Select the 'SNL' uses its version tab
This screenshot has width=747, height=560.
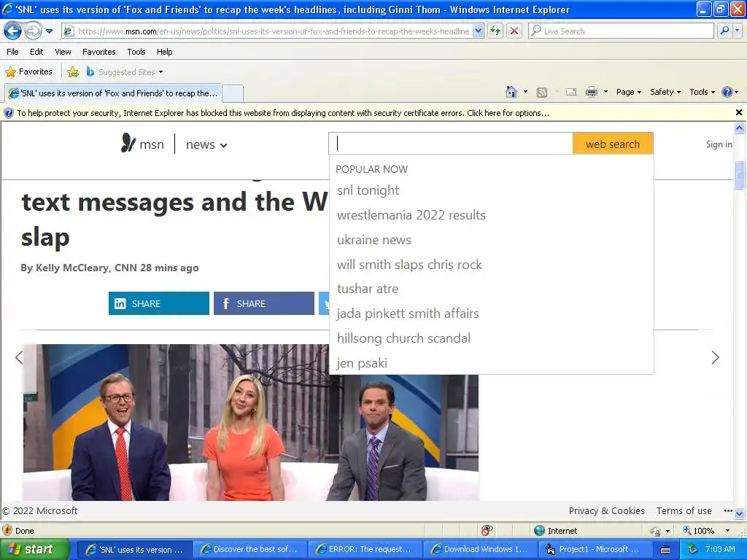(113, 93)
